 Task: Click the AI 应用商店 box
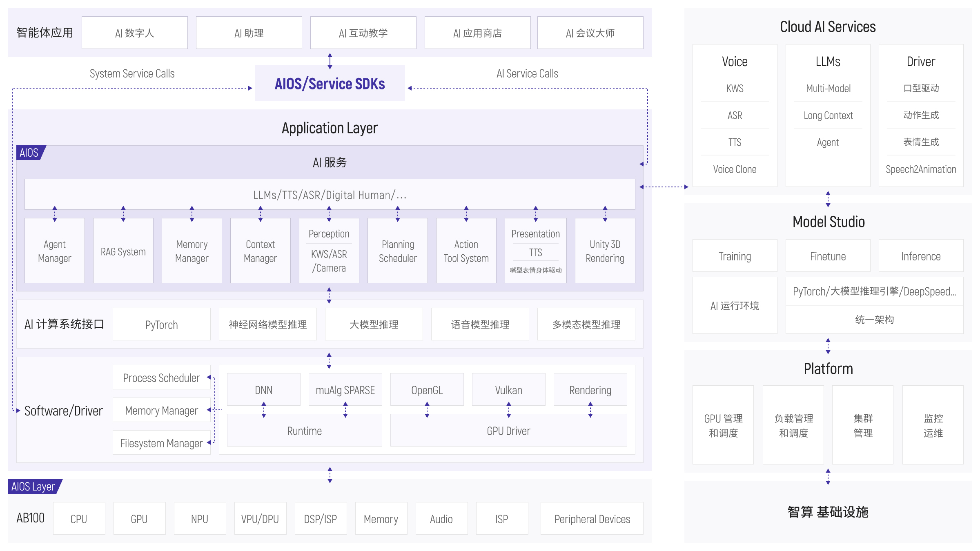tap(477, 33)
